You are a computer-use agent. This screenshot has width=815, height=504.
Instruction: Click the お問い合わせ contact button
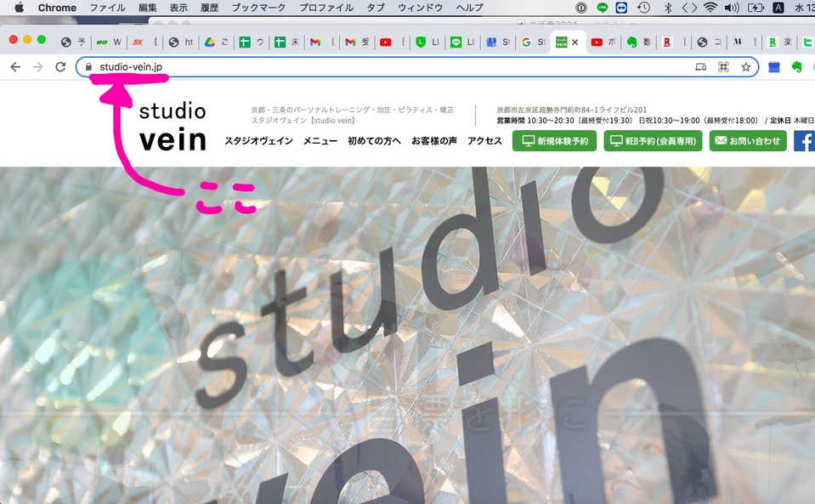coord(749,141)
